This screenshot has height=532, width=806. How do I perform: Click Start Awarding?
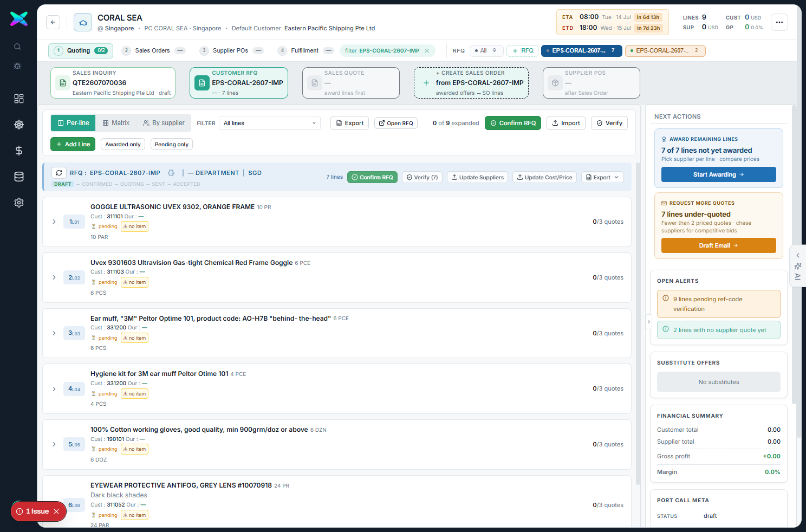[x=719, y=174]
